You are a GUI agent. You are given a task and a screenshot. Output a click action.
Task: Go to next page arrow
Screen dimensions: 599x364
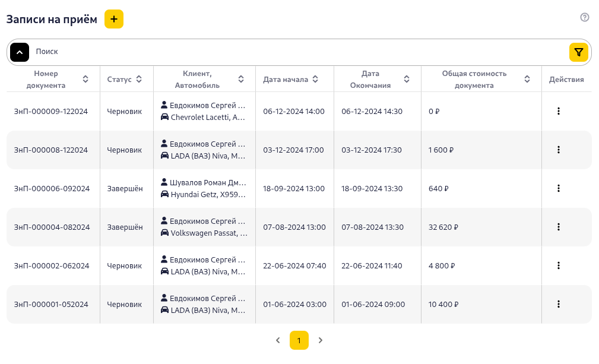point(321,340)
